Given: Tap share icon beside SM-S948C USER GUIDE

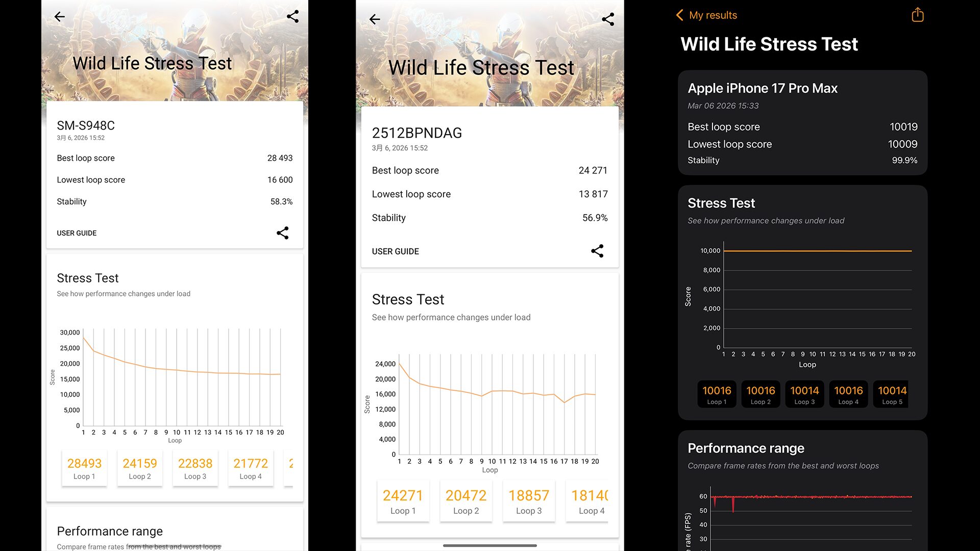Looking at the screenshot, I should click(282, 233).
